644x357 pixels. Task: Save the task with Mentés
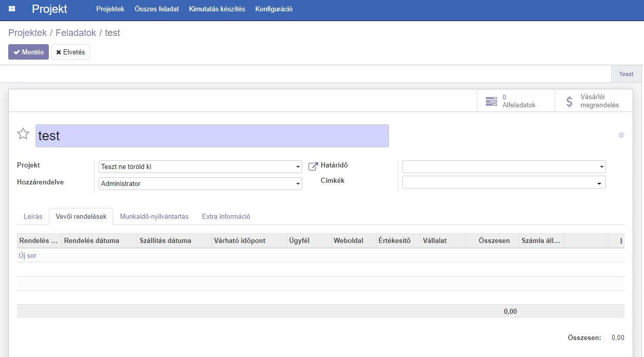28,52
